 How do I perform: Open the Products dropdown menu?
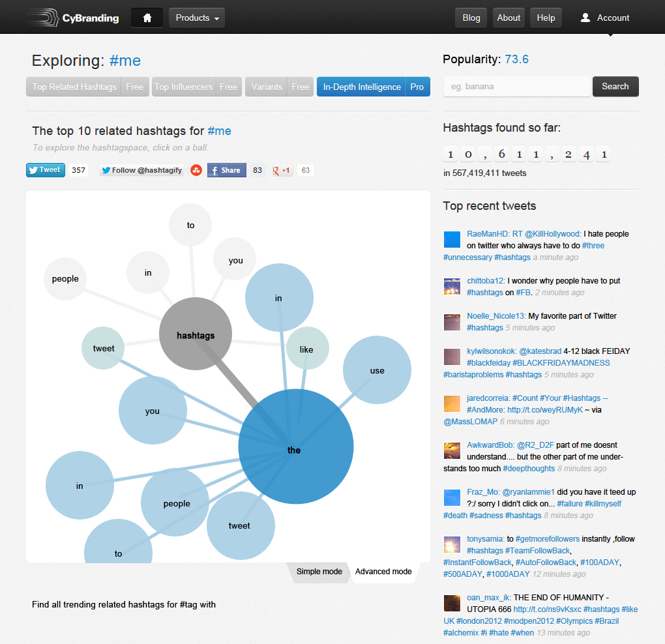click(197, 18)
